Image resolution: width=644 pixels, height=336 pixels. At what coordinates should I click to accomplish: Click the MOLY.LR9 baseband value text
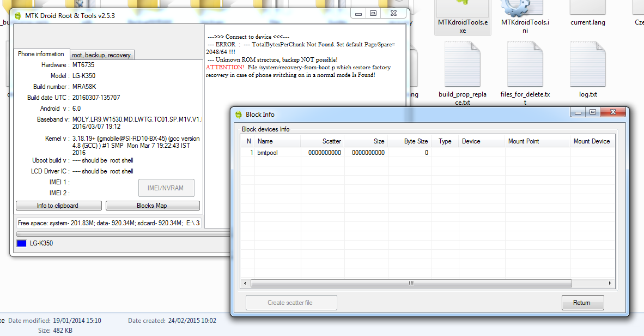tap(137, 119)
